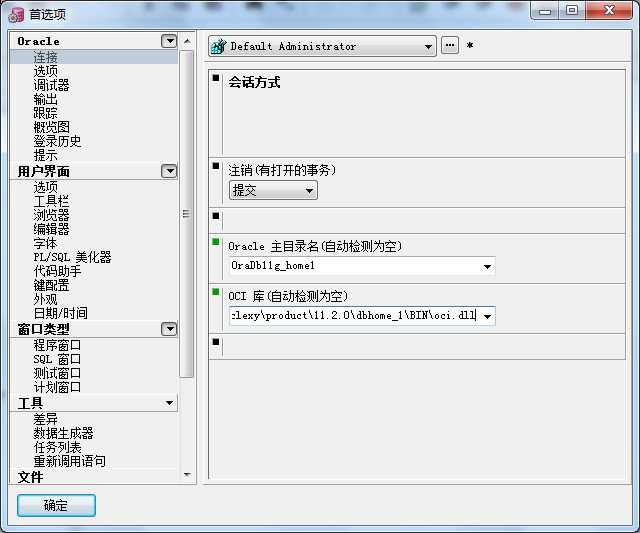Open the 编辑器 preferences page
The image size is (640, 533).
click(x=51, y=229)
